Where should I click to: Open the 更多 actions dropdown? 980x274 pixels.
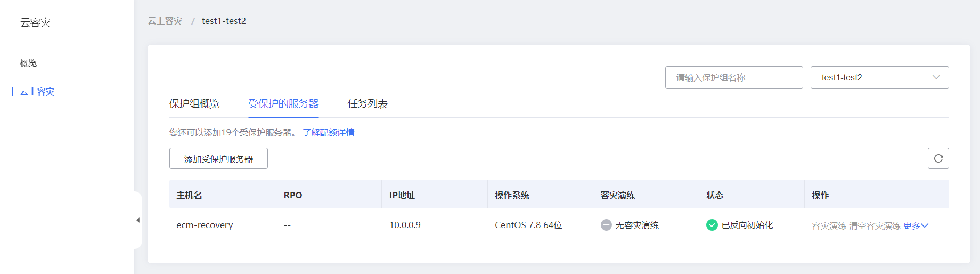916,225
